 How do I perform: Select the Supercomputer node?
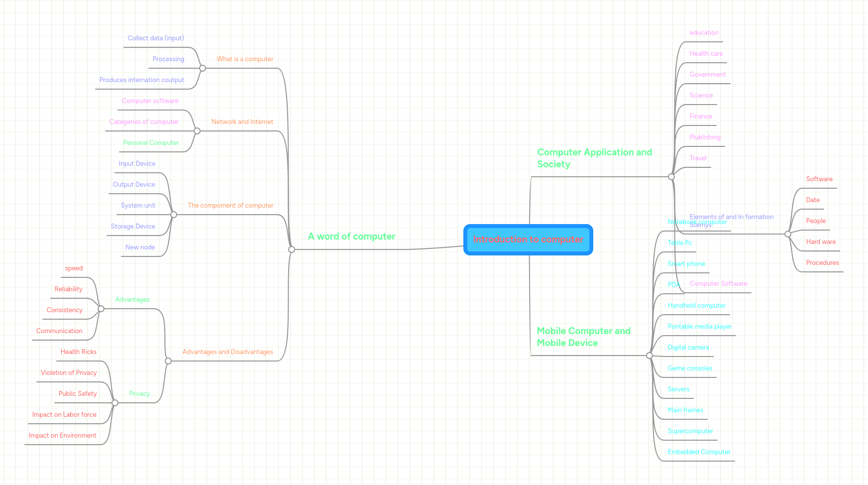pyautogui.click(x=690, y=431)
